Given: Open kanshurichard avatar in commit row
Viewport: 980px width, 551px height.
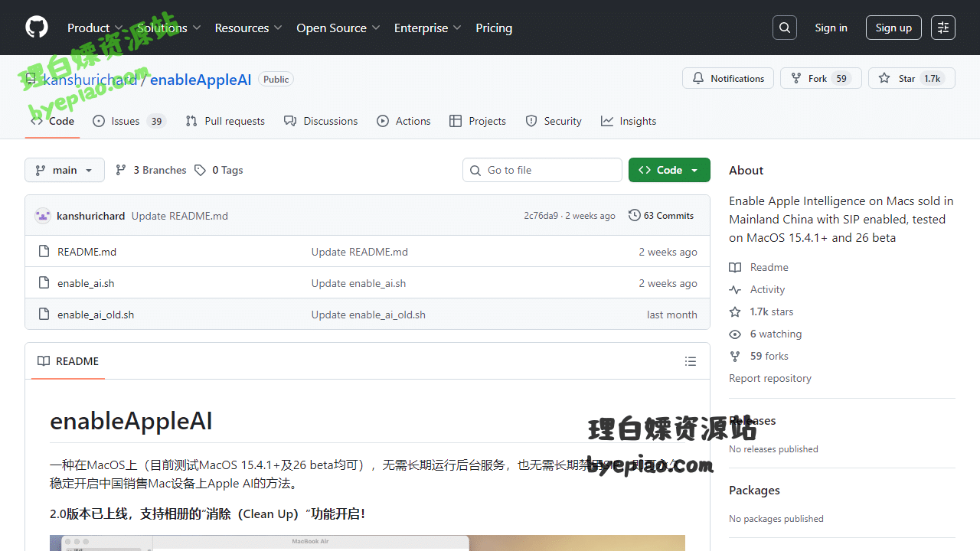Looking at the screenshot, I should click(43, 216).
